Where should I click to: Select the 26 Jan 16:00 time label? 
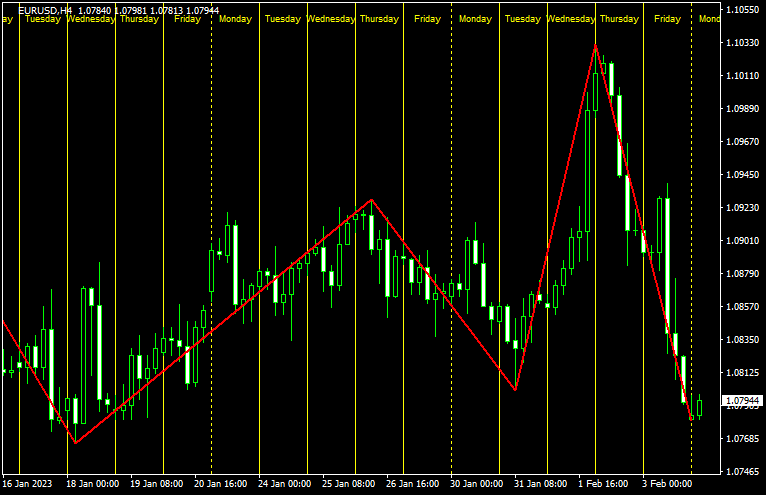pyautogui.click(x=412, y=483)
